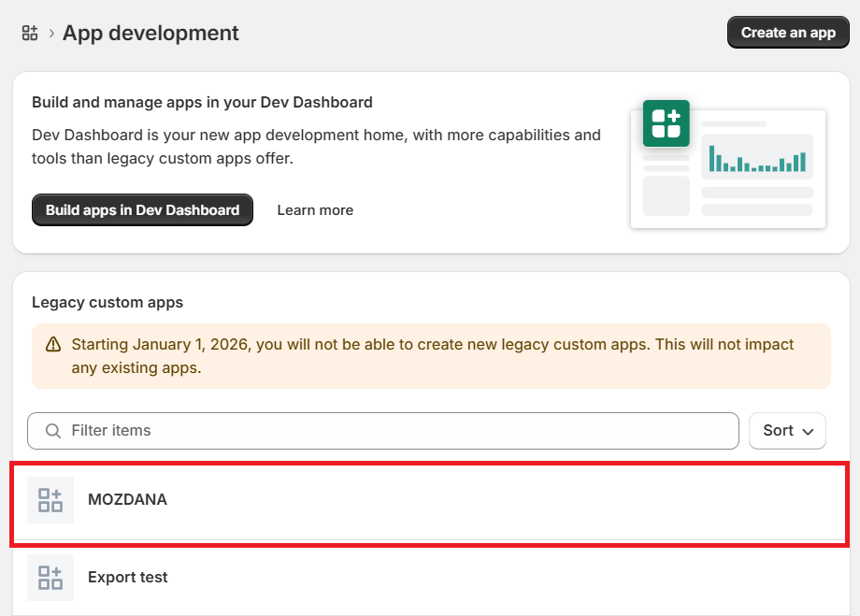Click the Sort button's down chevron
This screenshot has width=860, height=616.
808,432
